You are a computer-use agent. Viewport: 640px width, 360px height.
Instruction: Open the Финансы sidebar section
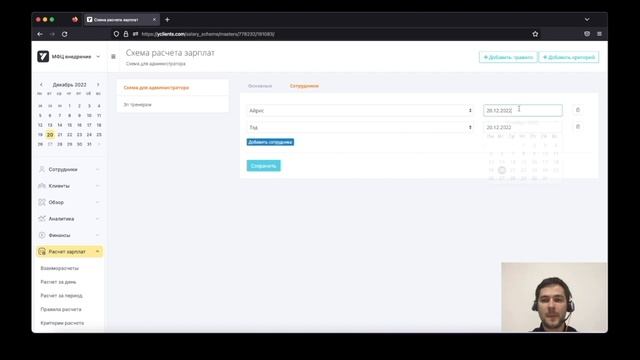coord(60,235)
